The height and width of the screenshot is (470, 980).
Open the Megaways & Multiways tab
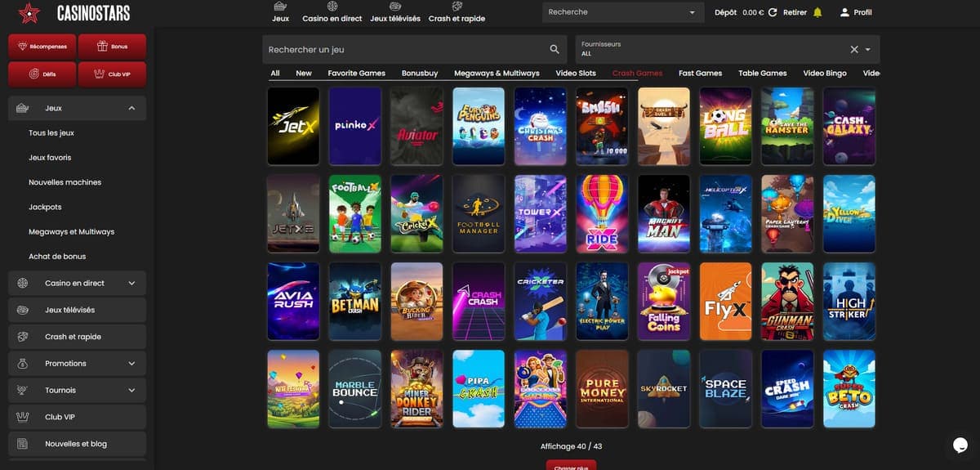[497, 73]
